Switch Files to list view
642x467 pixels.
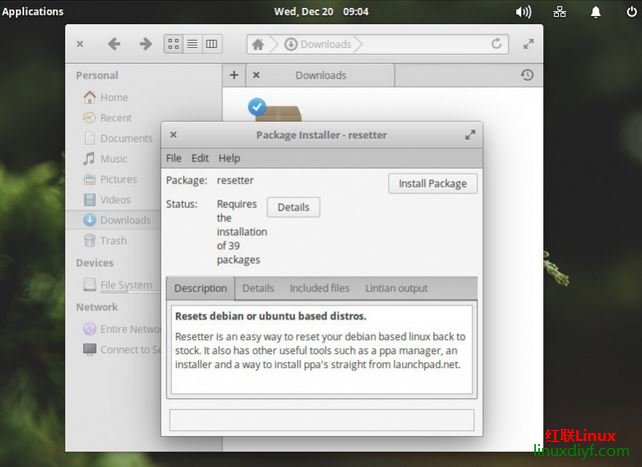coord(192,44)
